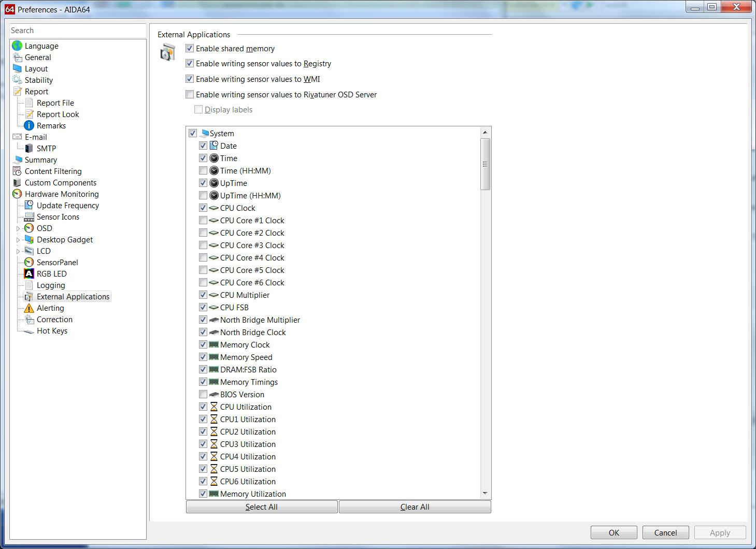The image size is (756, 549).
Task: Click the scroll down arrow of sensor list
Action: 485,494
